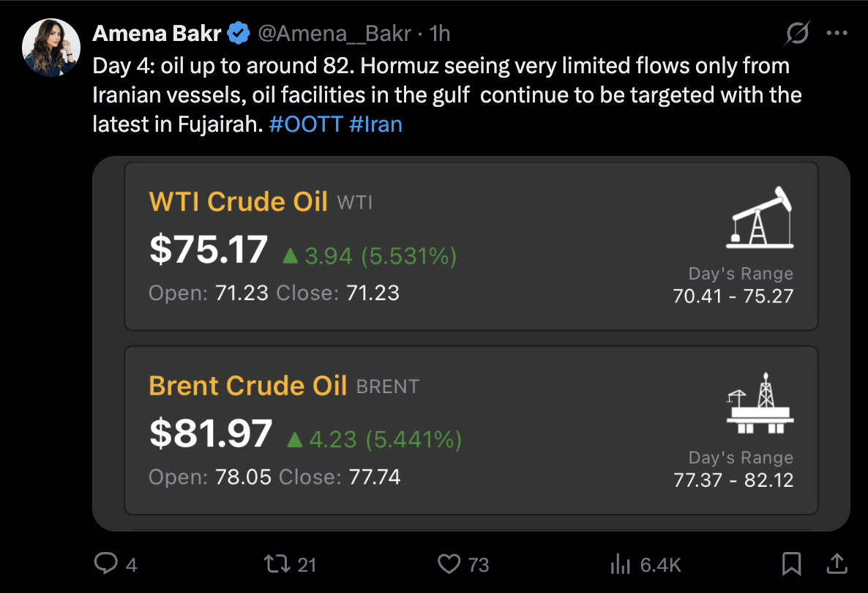Like the tweet with heart icon
This screenshot has width=868, height=593.
[448, 563]
